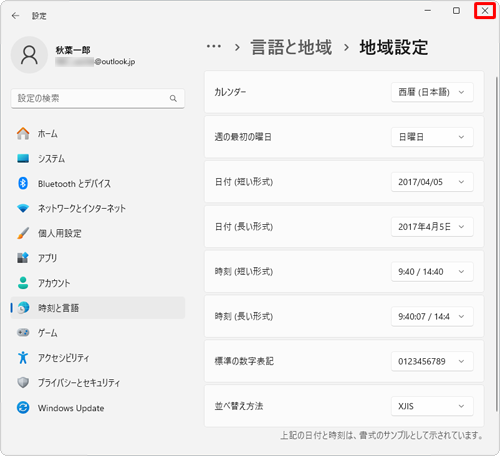Click the システム monitor icon
Viewport: 500px width, 456px height.
click(x=23, y=158)
